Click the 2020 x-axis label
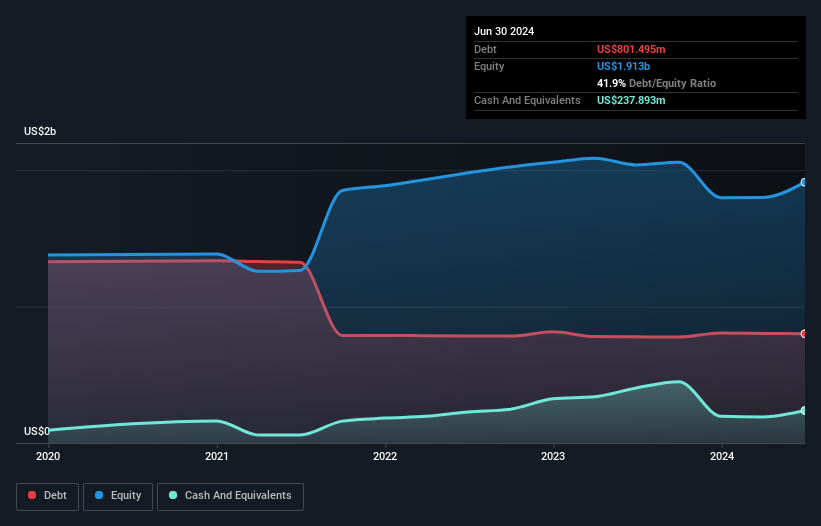Screen dimensions: 821x526 [x=48, y=456]
